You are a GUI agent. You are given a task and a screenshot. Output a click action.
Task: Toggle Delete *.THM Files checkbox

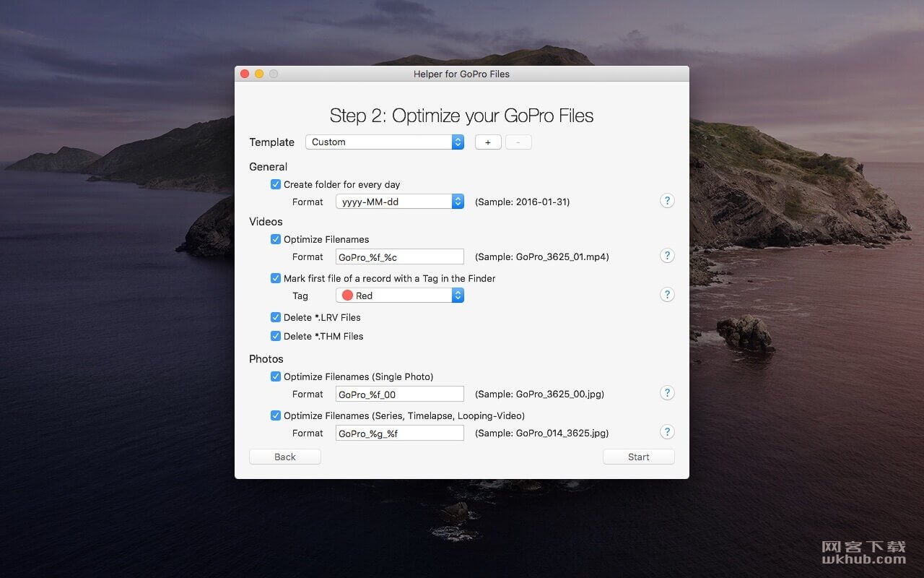click(276, 336)
